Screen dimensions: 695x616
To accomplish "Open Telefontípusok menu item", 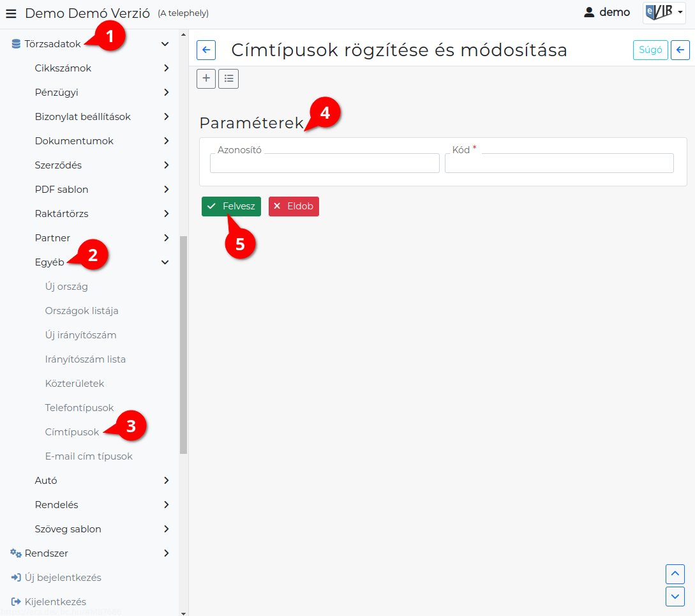I will point(79,407).
